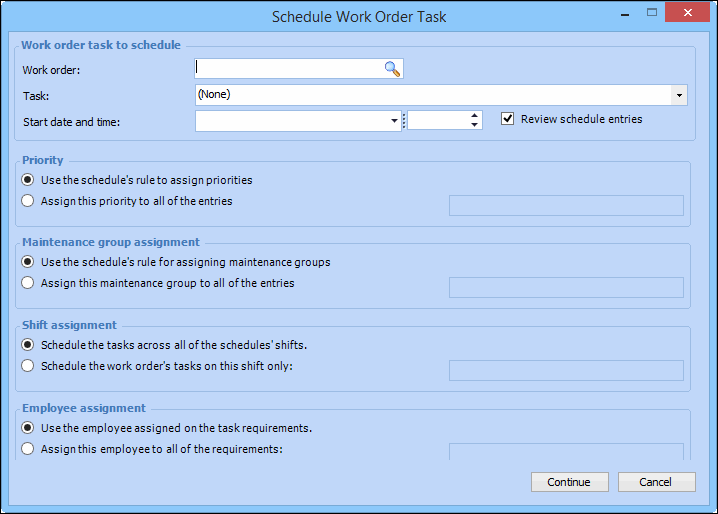Select use employee assigned on task requirements
This screenshot has height=514, width=718.
(x=29, y=428)
